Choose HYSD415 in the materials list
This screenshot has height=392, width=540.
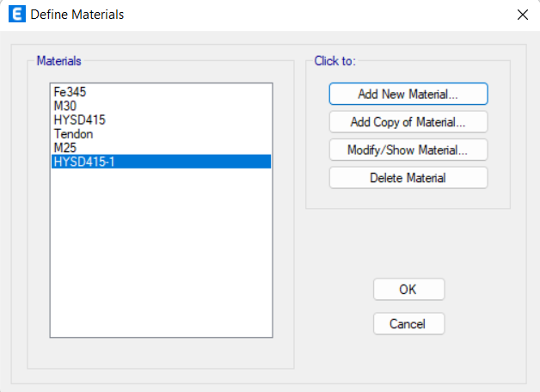[80, 120]
